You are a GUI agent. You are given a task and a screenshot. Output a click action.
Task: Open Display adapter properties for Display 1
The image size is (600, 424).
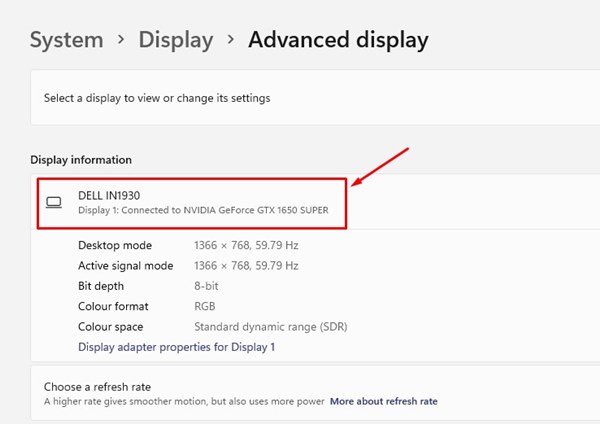click(x=176, y=347)
